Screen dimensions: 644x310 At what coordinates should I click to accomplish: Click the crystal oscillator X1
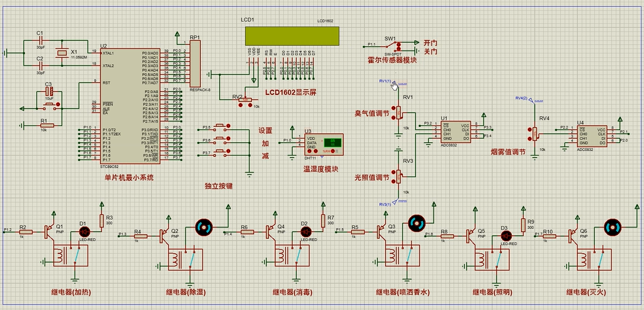pos(62,53)
